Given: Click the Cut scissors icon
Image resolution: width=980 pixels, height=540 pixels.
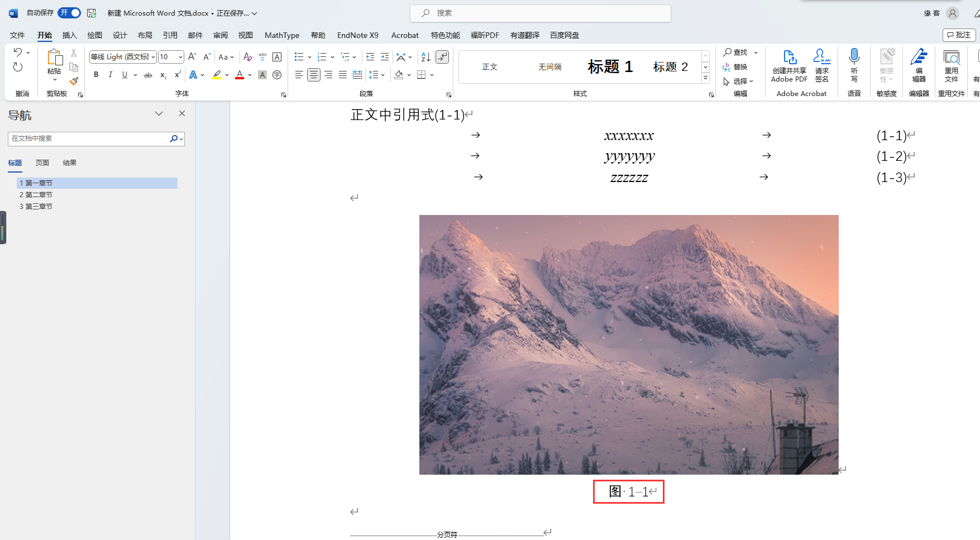Looking at the screenshot, I should (x=74, y=52).
